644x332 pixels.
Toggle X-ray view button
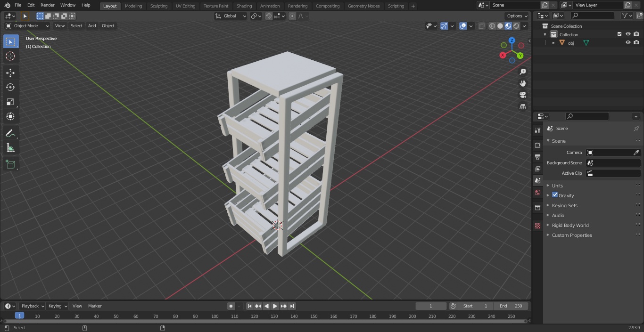[481, 26]
